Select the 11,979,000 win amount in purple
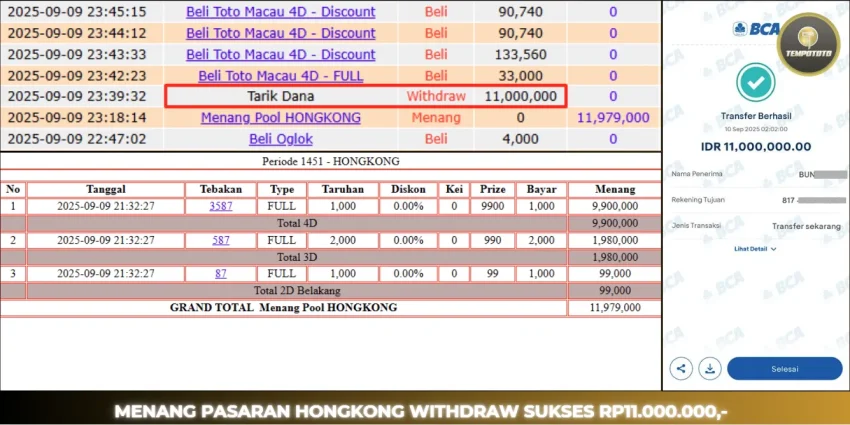 pyautogui.click(x=613, y=118)
